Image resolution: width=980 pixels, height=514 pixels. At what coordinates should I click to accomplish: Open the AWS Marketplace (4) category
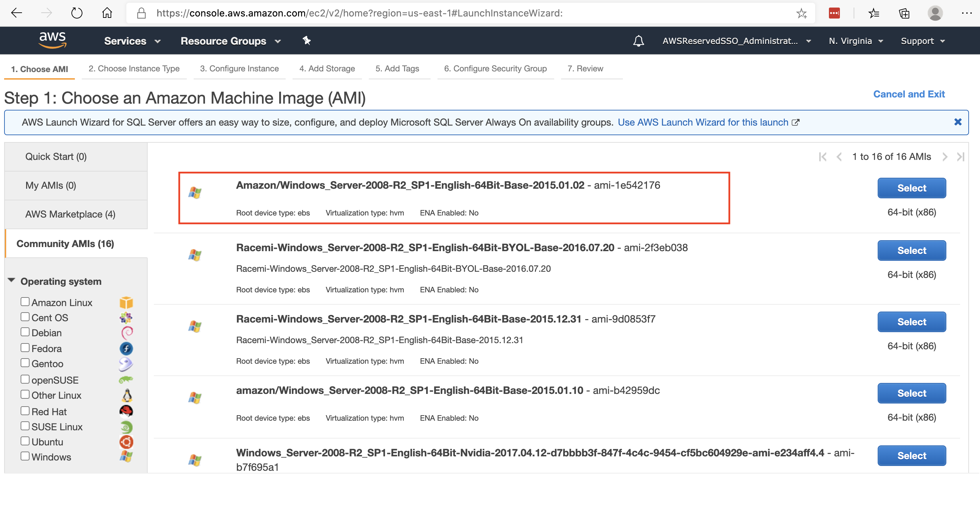pos(76,214)
